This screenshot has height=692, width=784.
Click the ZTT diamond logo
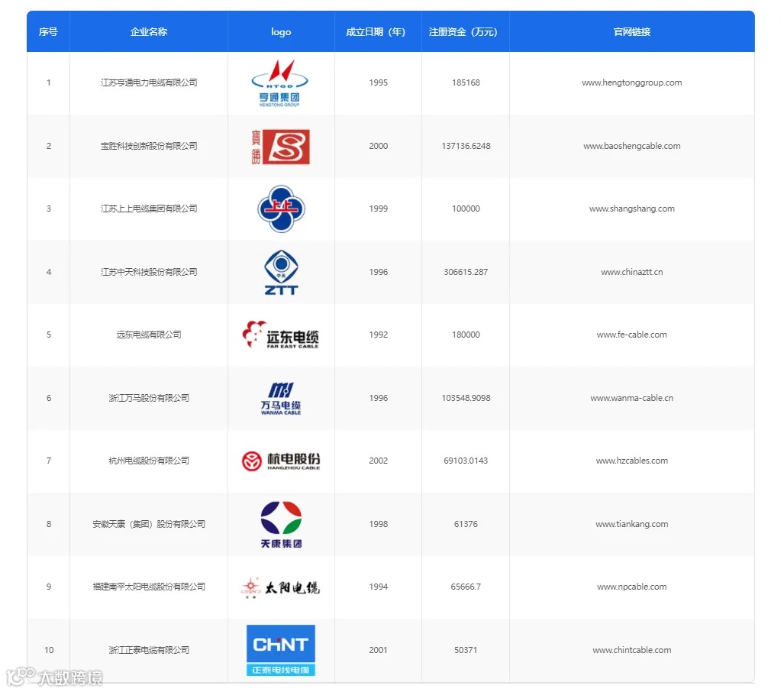[281, 272]
